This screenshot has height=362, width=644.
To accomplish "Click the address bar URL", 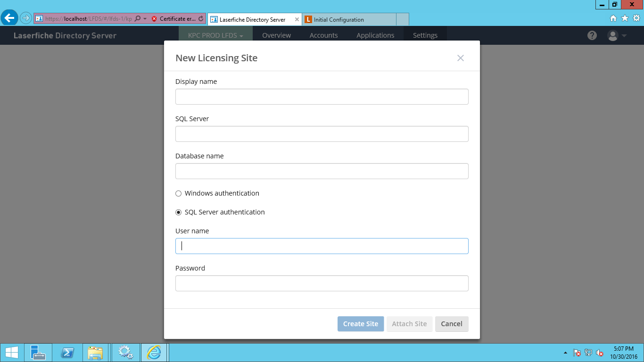I will [x=89, y=19].
